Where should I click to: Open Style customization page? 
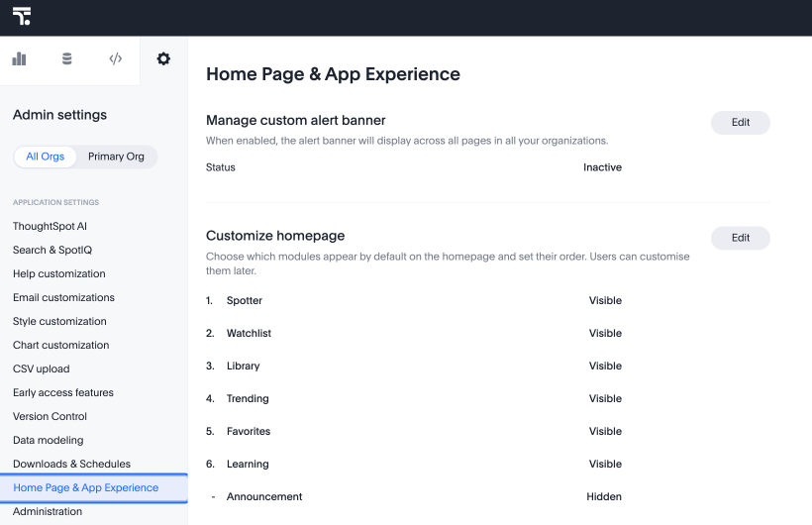[59, 321]
